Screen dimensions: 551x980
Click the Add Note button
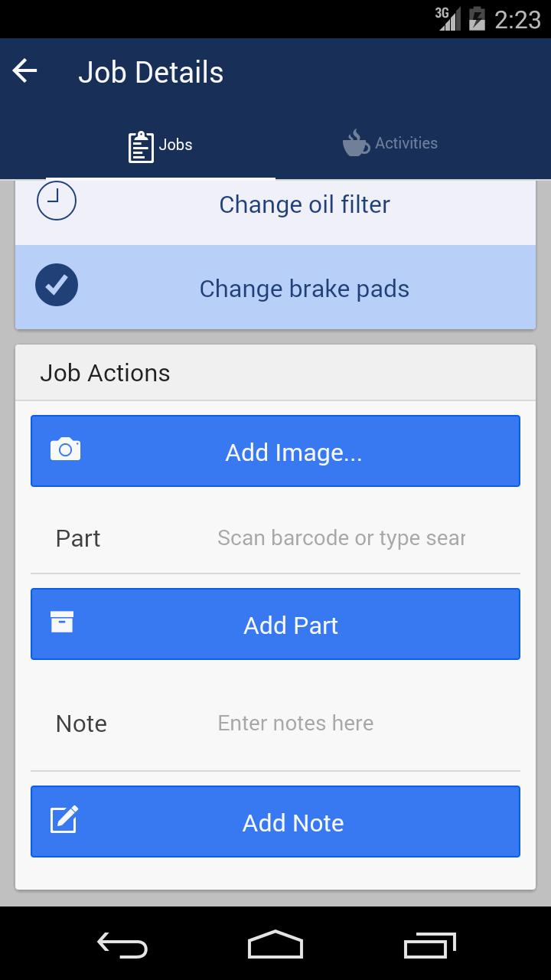275,822
